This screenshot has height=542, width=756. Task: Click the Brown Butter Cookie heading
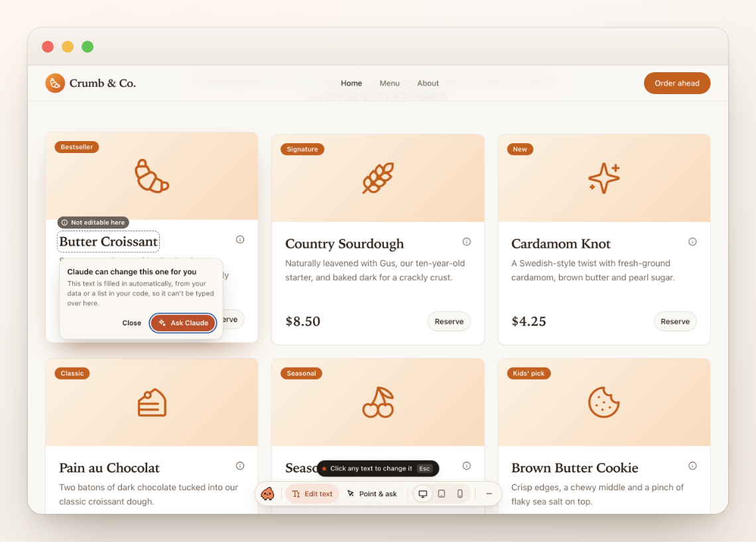pyautogui.click(x=575, y=468)
